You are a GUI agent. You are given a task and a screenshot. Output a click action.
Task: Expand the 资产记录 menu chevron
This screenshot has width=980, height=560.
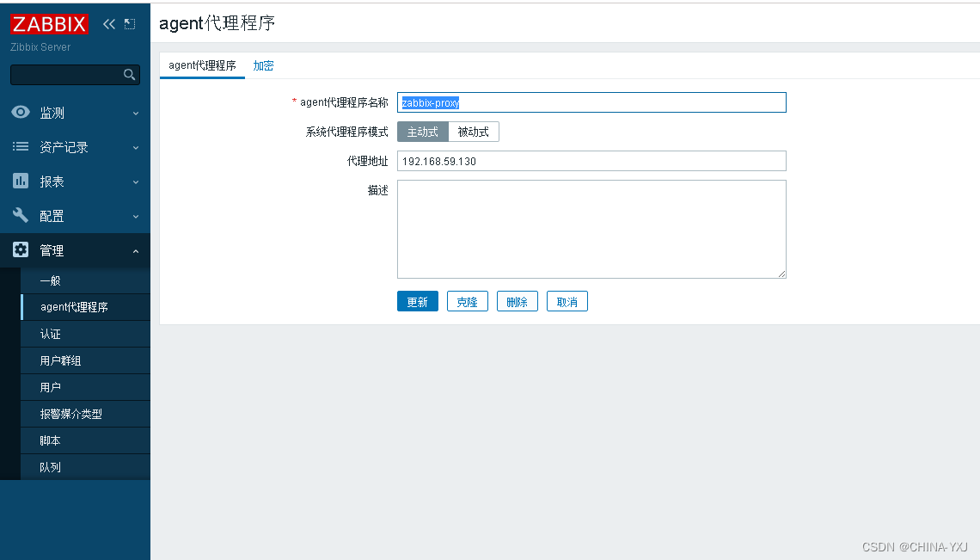tap(136, 148)
